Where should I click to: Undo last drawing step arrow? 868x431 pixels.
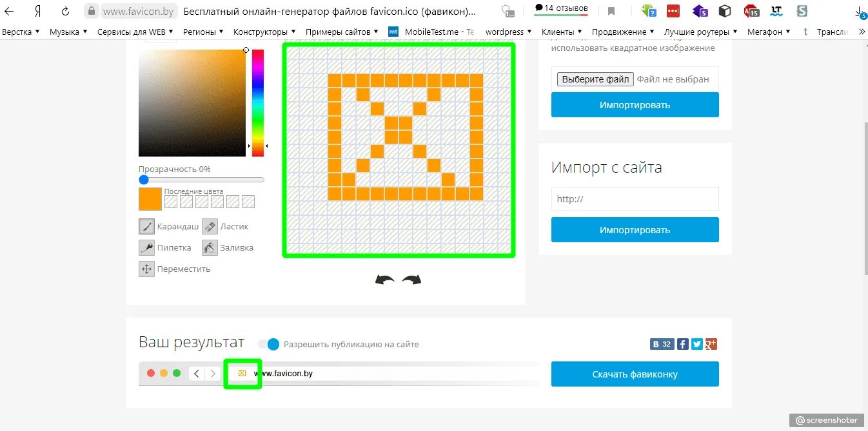click(x=385, y=280)
